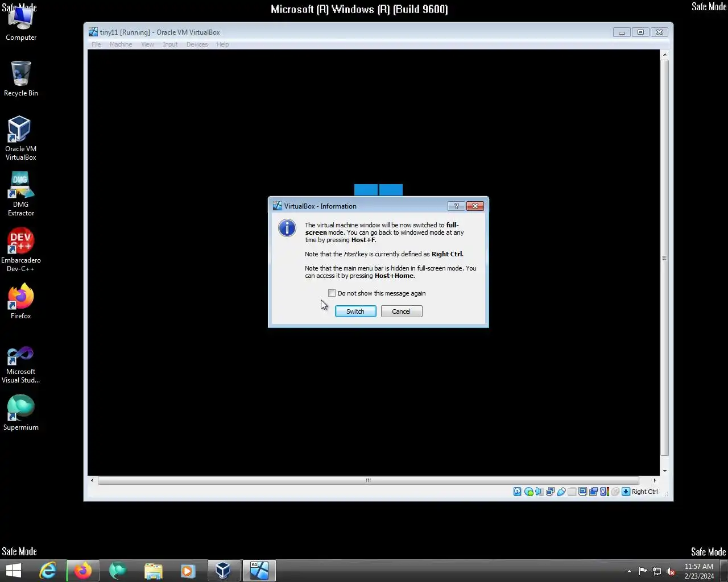Select the DMG Extractor desktop shortcut

coord(21,194)
